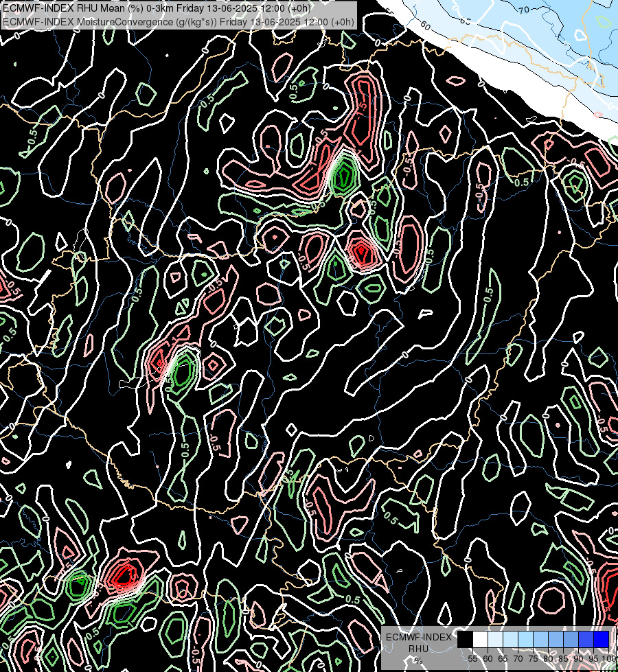Select the 75-80 legend swatch

(541, 639)
